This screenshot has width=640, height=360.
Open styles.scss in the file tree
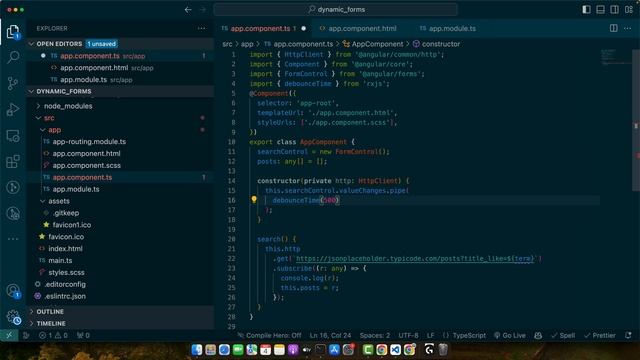point(66,272)
